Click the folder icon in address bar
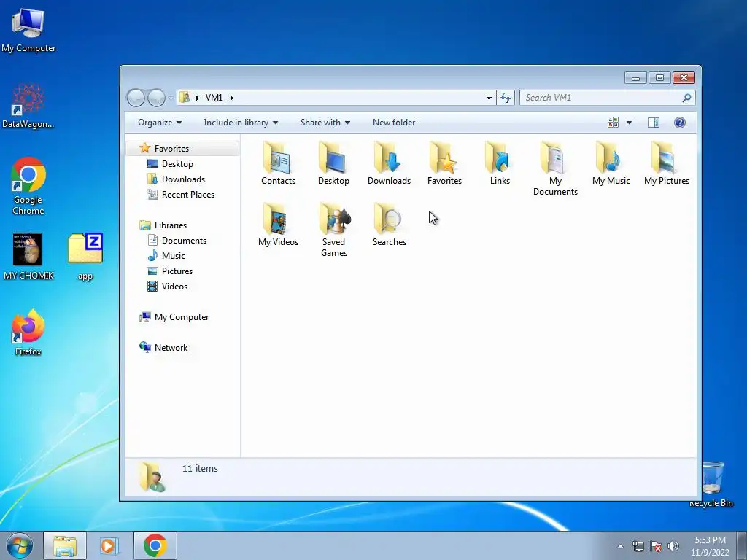The image size is (747, 560). tap(185, 98)
